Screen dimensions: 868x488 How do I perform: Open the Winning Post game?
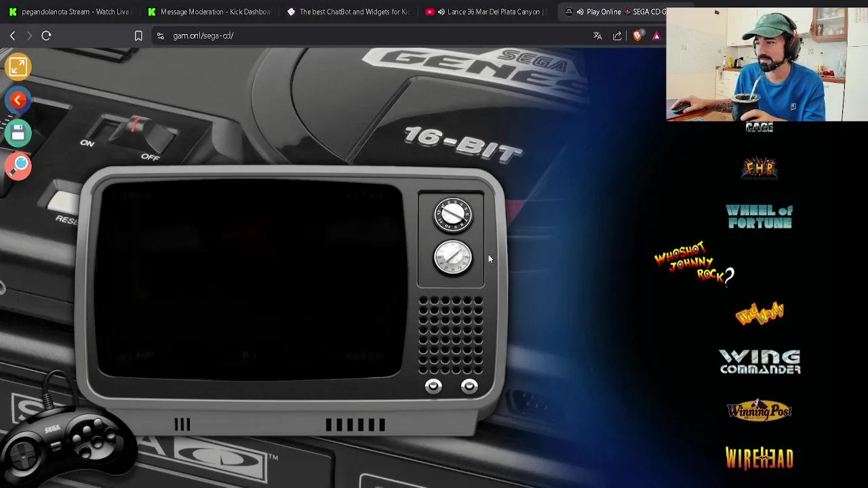pos(759,410)
